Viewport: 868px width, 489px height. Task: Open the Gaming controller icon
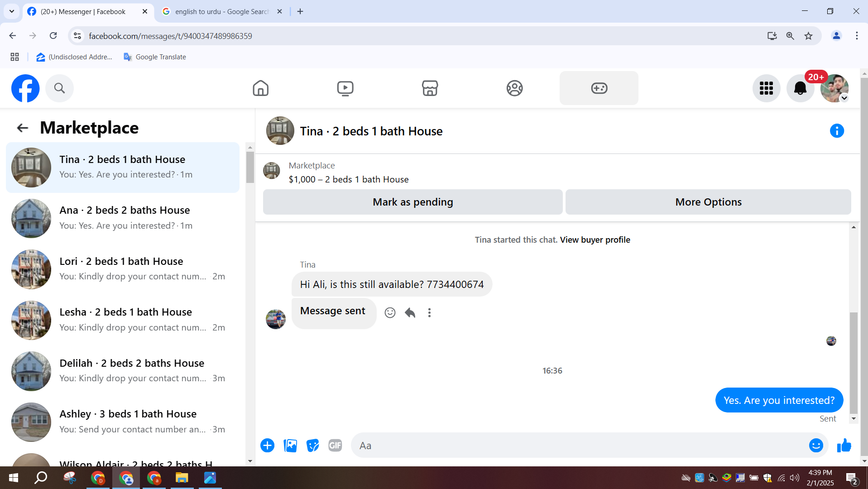tap(599, 88)
